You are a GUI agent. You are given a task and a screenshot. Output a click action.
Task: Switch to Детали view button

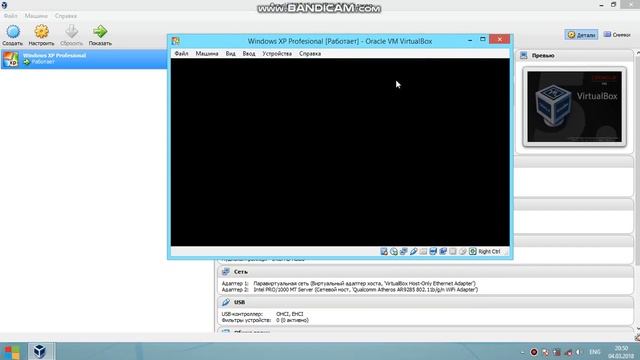click(x=581, y=35)
